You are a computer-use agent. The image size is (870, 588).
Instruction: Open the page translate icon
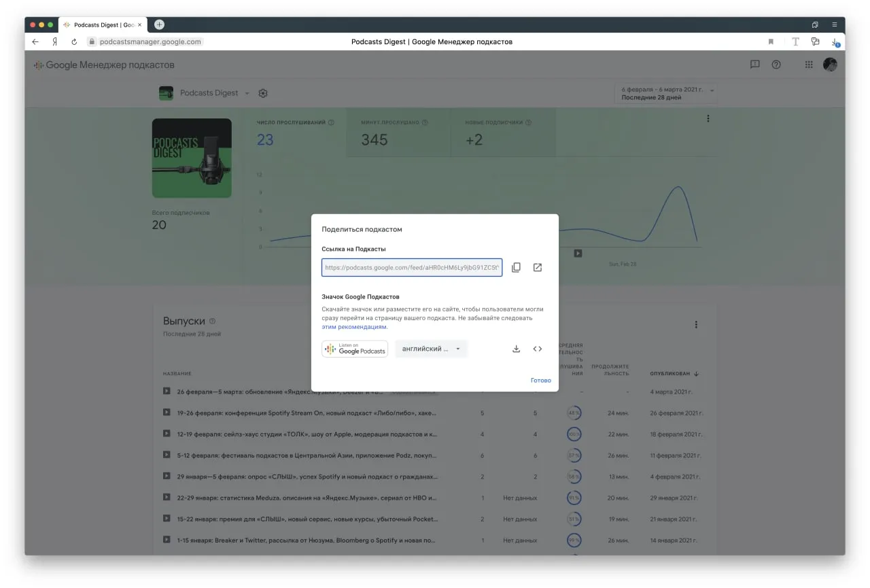[815, 41]
